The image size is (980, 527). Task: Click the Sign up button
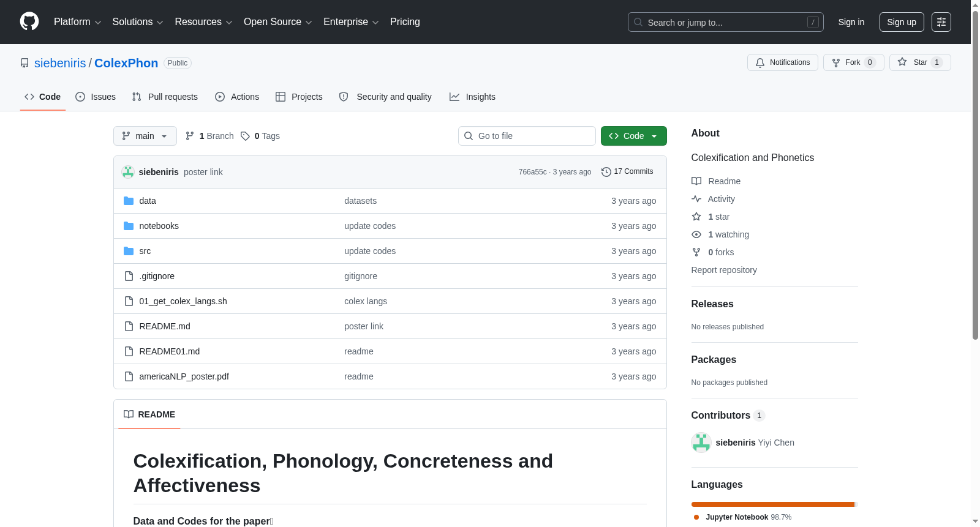coord(902,22)
